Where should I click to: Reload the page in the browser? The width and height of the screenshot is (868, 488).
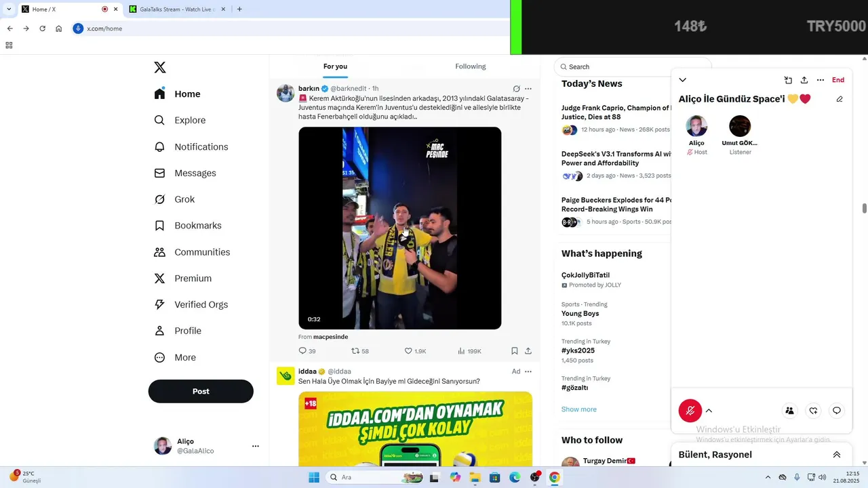pos(42,28)
